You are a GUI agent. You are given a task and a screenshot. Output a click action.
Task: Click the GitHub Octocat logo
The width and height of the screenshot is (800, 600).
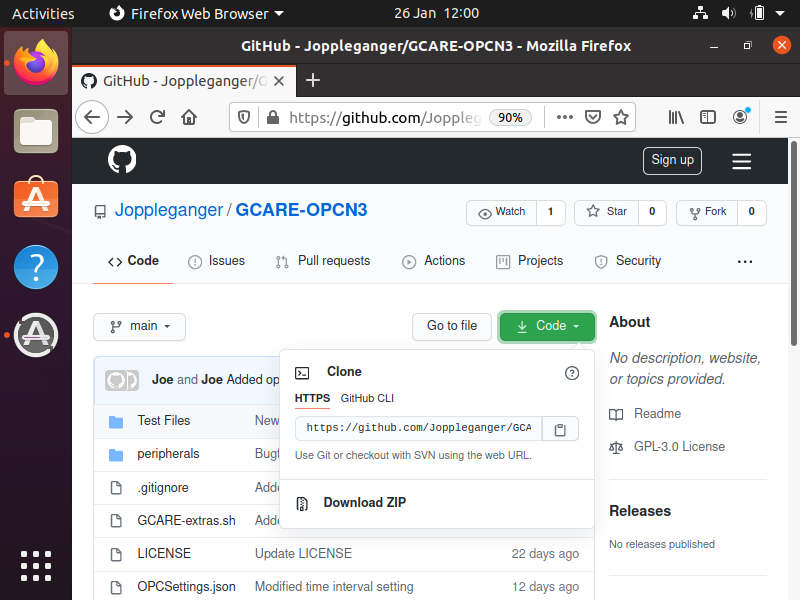pos(122,160)
